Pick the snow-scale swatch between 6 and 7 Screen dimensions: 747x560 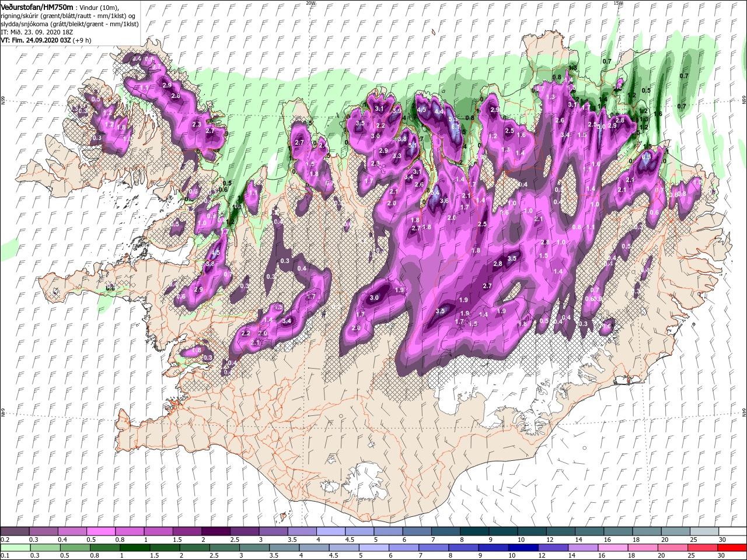(417, 531)
